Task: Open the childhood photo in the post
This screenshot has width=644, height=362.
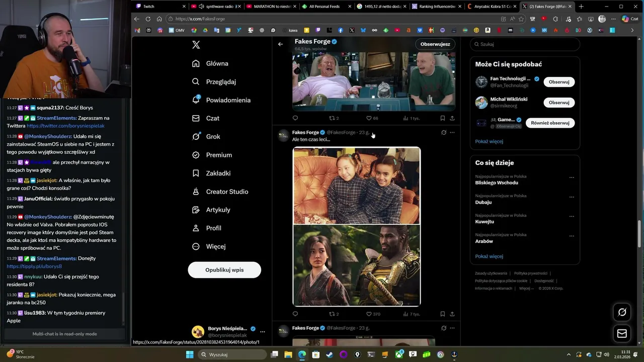Action: click(x=356, y=186)
